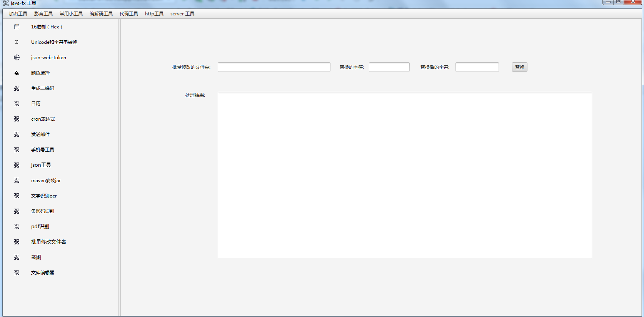
Task: Click the 替换后的字符 text box
Action: 477,67
